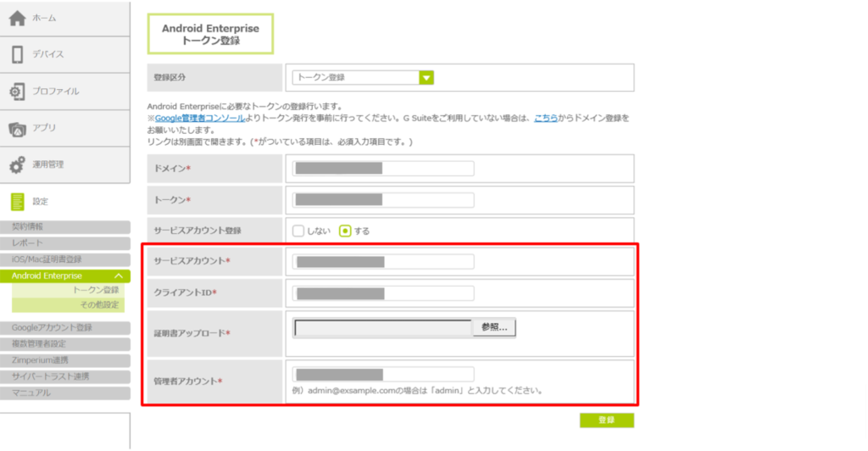Click the green 登録 button
The image size is (868, 451).
coord(606,420)
